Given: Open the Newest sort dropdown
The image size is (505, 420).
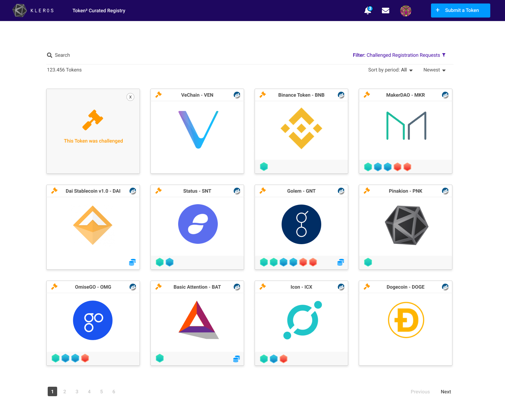Looking at the screenshot, I should tap(435, 70).
